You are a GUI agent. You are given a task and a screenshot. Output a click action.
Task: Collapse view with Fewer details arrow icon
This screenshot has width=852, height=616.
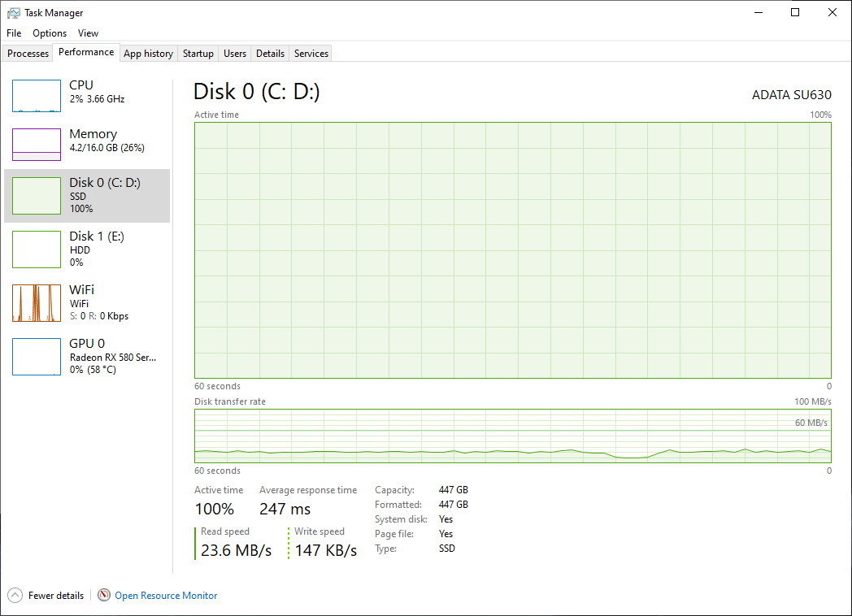(x=15, y=596)
